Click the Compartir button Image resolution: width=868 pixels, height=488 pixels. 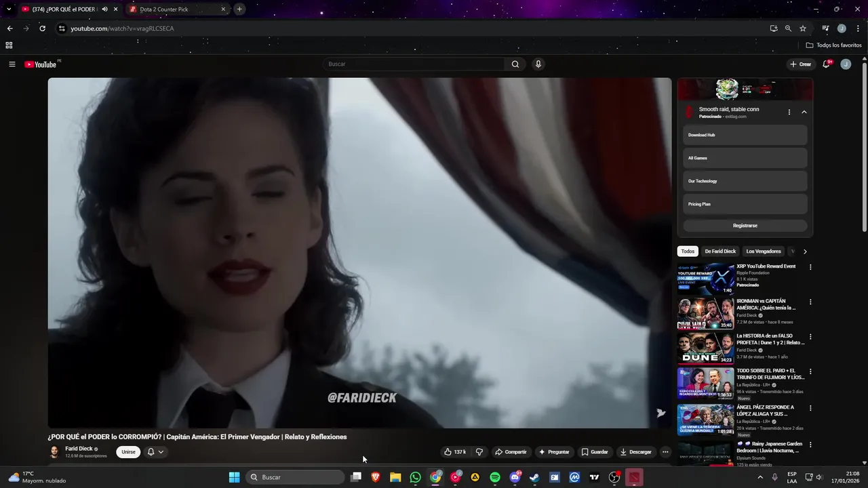511,452
